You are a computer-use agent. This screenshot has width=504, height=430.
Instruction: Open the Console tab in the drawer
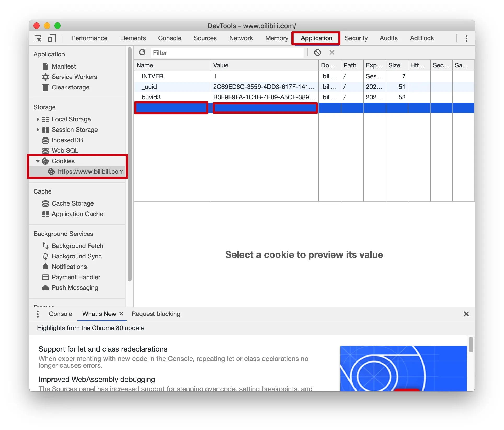[x=60, y=314]
